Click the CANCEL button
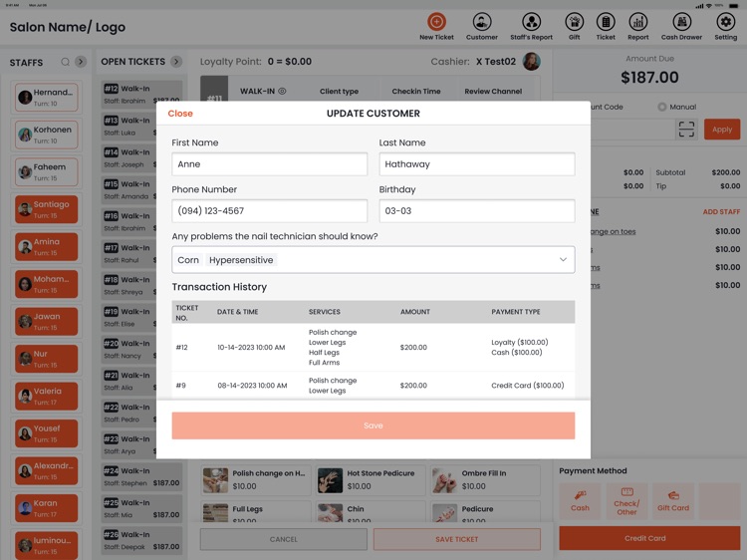Viewport: 747px width, 560px height. (284, 539)
